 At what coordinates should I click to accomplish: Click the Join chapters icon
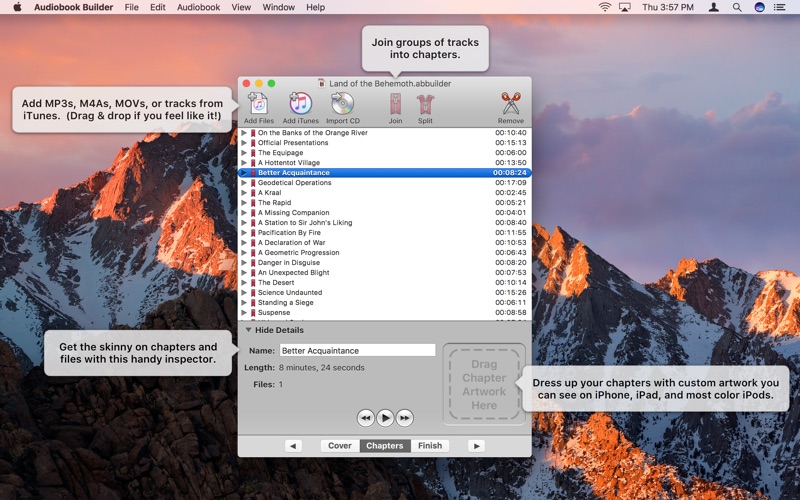click(395, 104)
